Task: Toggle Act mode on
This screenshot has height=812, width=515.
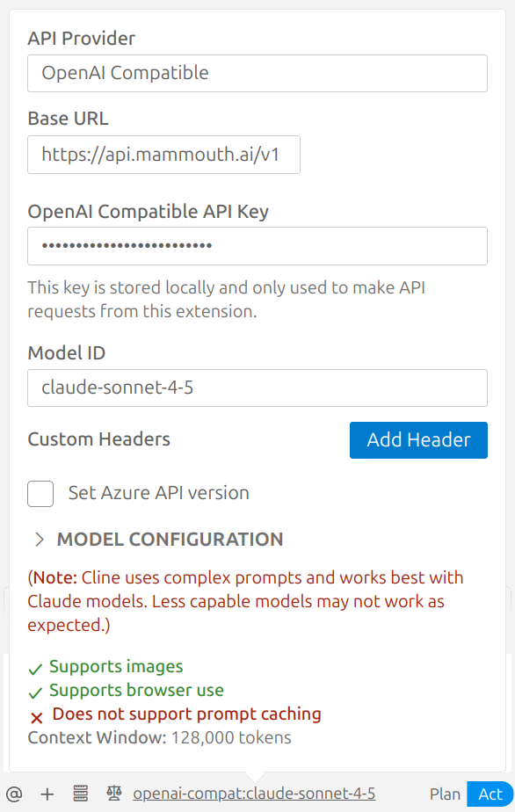Action: pos(490,793)
